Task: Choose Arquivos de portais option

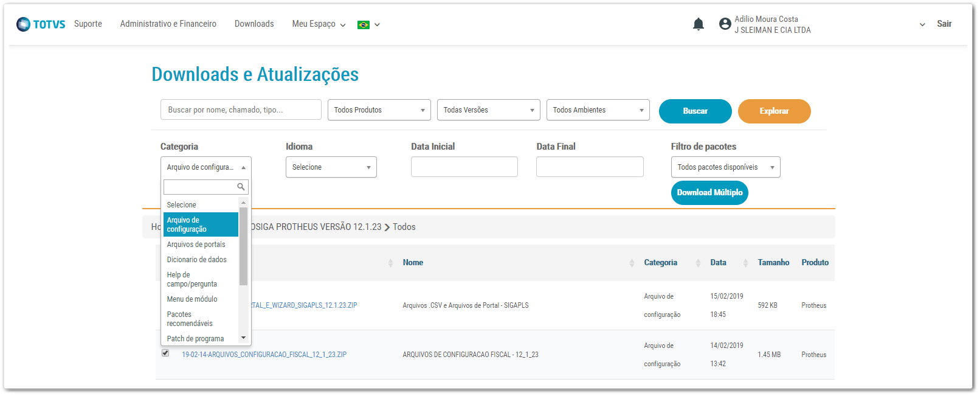Action: pyautogui.click(x=201, y=245)
